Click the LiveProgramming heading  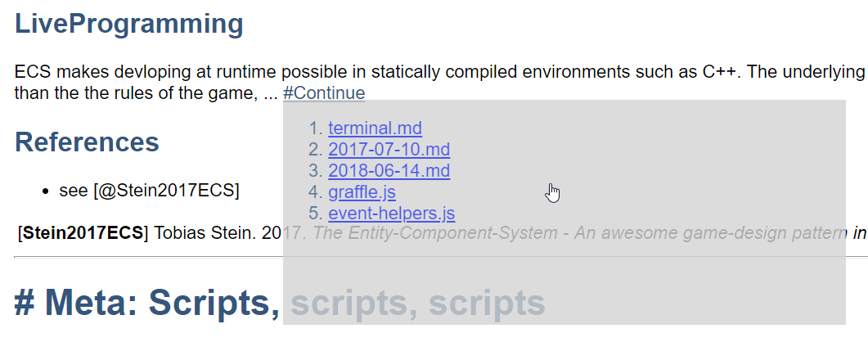pos(129,25)
